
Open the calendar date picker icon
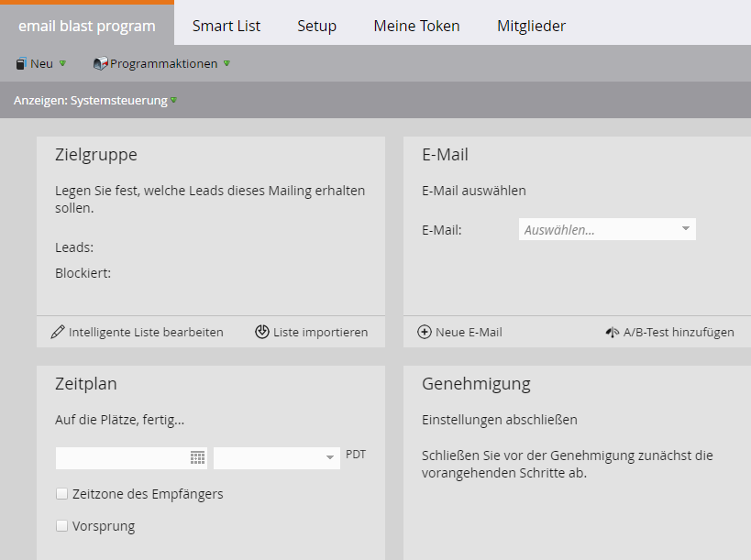click(x=197, y=457)
